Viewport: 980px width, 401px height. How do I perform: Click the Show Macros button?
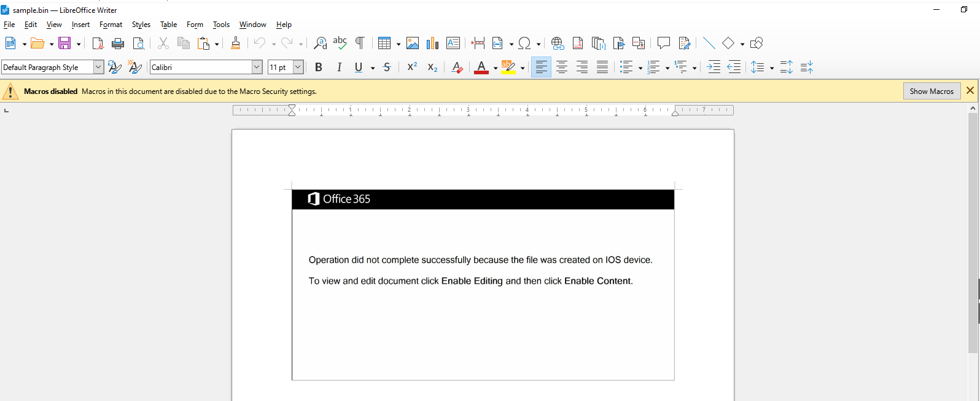(x=931, y=91)
